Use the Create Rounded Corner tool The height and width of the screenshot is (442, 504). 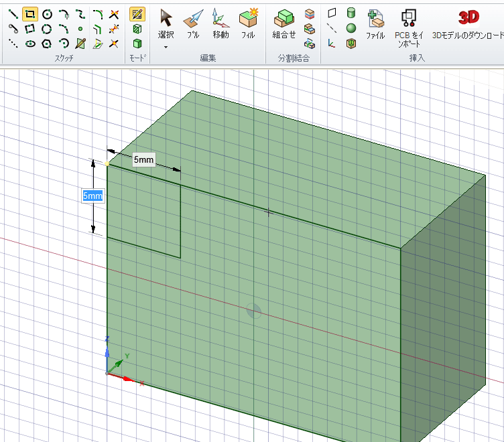tap(97, 14)
